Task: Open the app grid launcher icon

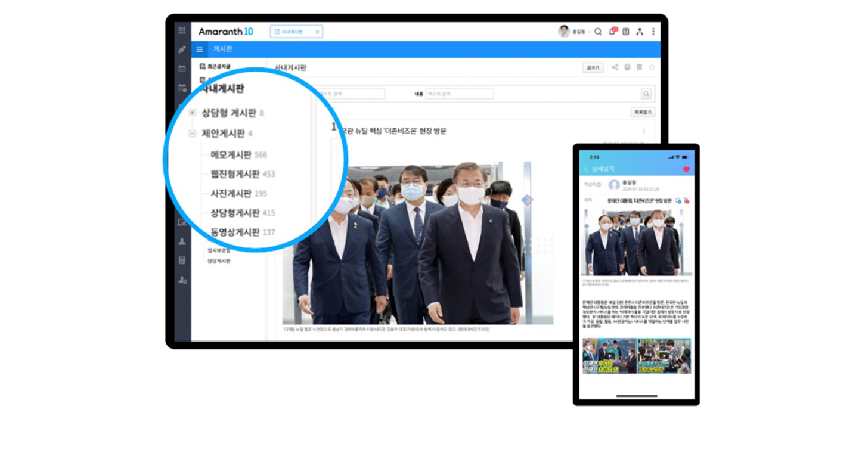Action: (x=182, y=30)
